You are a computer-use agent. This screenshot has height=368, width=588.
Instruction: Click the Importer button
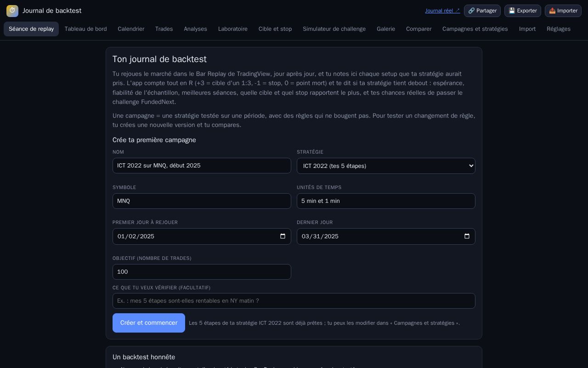563,11
